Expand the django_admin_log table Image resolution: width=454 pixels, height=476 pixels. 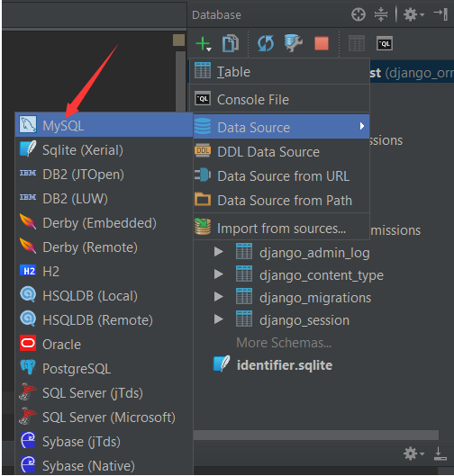pos(219,252)
